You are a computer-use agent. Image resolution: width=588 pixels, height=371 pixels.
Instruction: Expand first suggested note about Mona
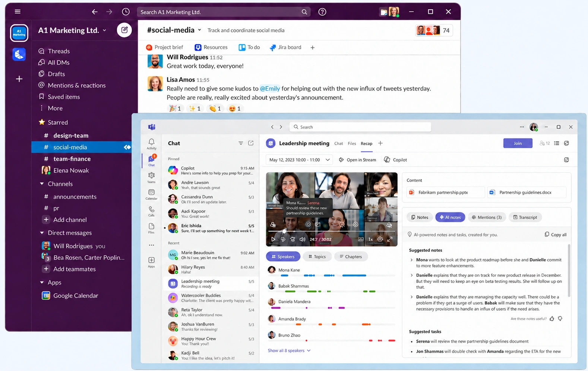click(411, 260)
